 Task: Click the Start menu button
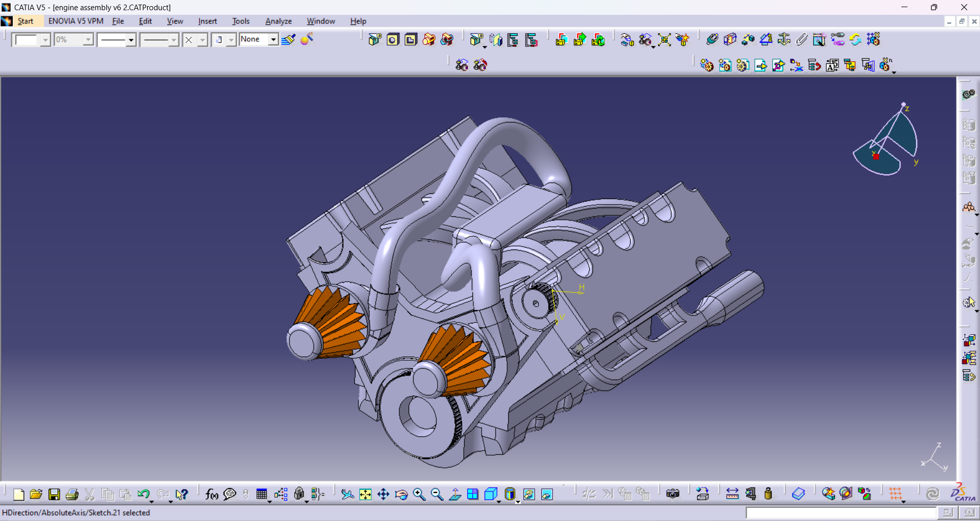tap(25, 21)
